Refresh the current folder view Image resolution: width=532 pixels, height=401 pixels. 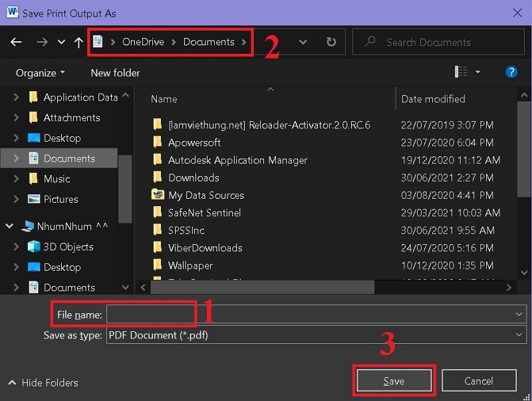tap(331, 42)
